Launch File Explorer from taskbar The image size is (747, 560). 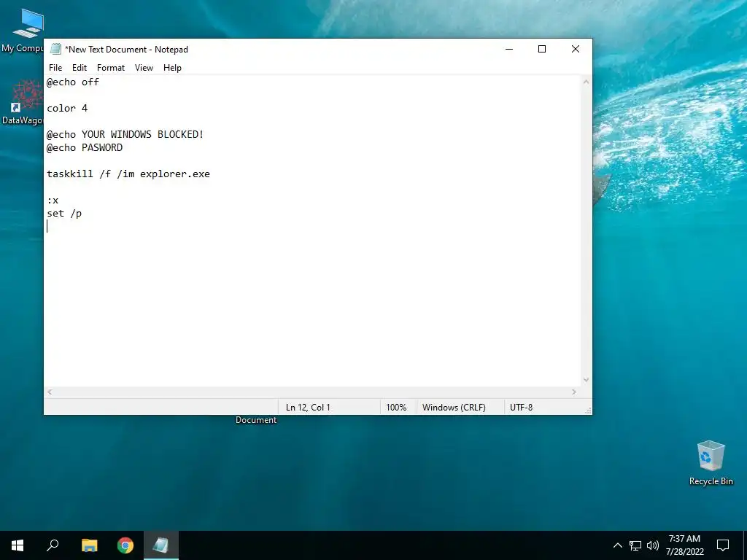point(89,545)
